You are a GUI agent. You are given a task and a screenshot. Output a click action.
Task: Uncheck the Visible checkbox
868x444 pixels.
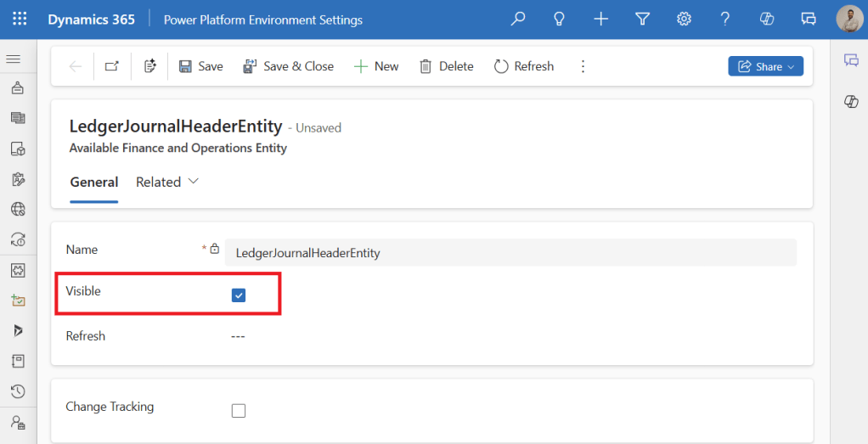(239, 295)
